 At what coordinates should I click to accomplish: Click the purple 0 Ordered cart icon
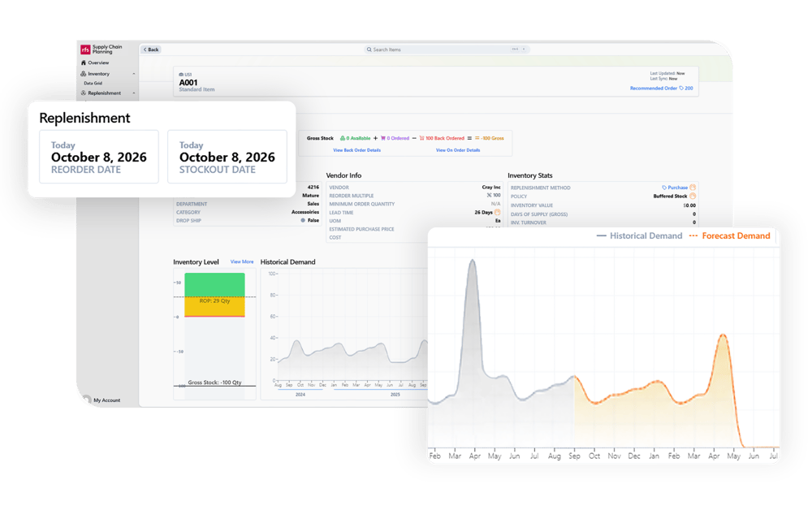(383, 138)
